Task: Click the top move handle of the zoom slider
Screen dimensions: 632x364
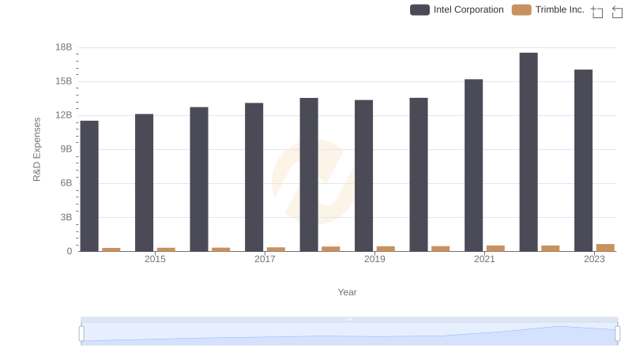Action: (x=349, y=319)
